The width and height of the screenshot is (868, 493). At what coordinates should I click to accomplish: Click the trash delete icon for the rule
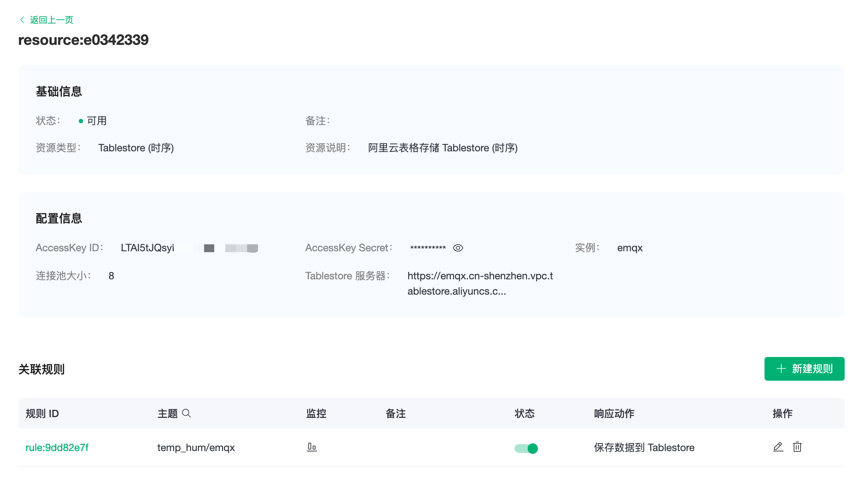pos(797,447)
